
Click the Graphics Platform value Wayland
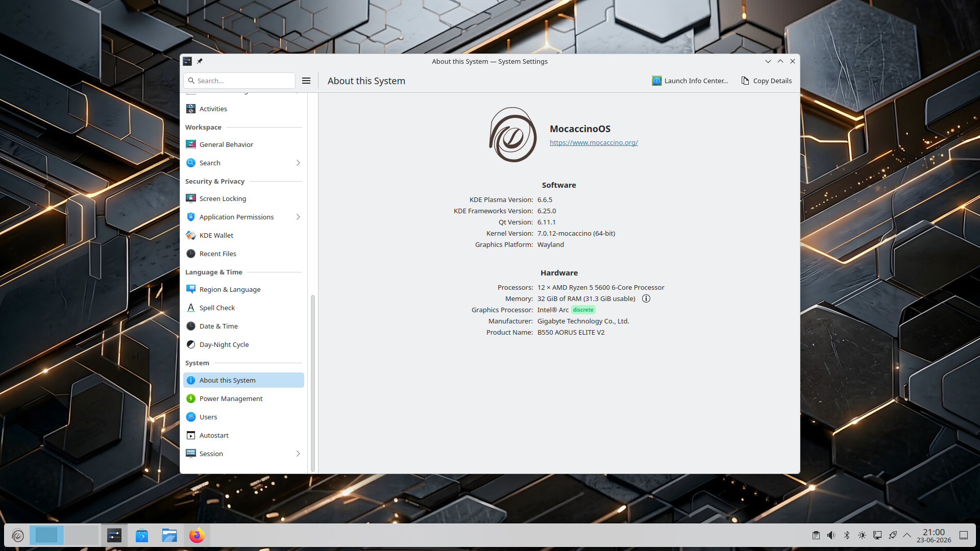(x=551, y=244)
